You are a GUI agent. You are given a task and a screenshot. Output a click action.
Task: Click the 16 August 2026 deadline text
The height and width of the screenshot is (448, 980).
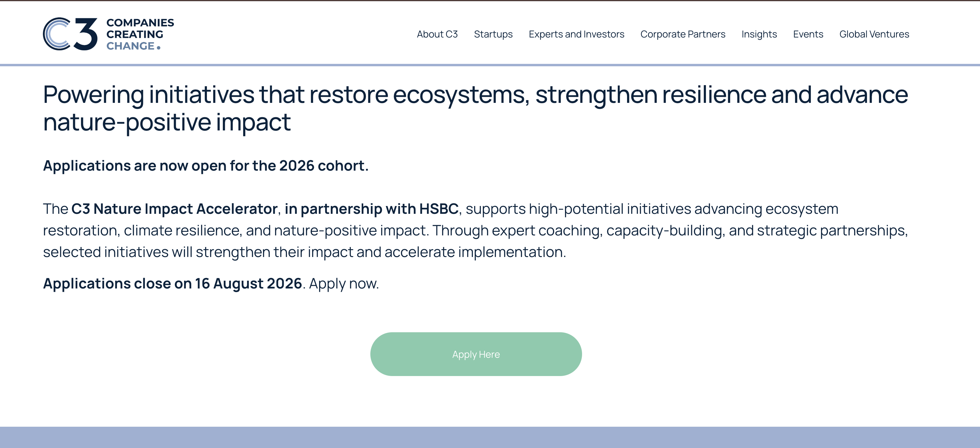point(248,284)
